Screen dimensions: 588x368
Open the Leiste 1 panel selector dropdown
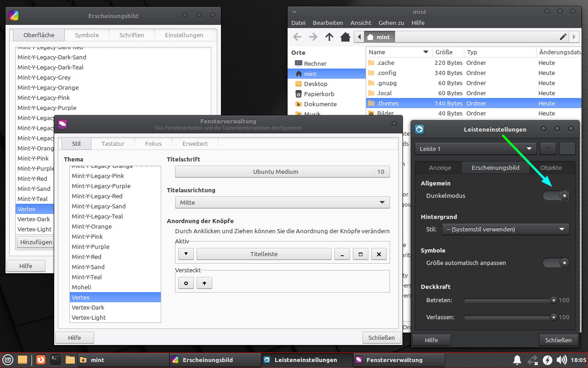tap(475, 149)
